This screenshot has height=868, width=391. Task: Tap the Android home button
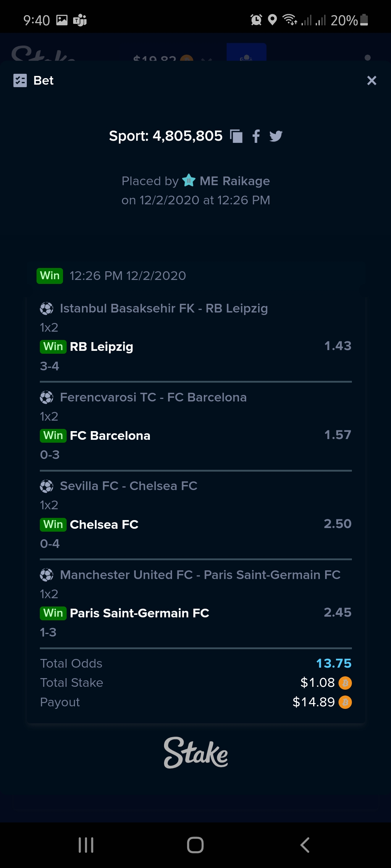tap(195, 845)
